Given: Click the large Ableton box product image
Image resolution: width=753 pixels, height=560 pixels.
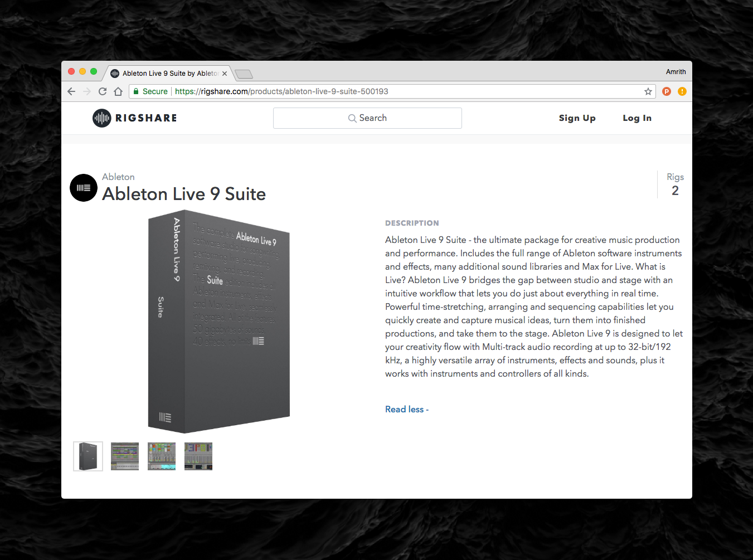Looking at the screenshot, I should [218, 322].
